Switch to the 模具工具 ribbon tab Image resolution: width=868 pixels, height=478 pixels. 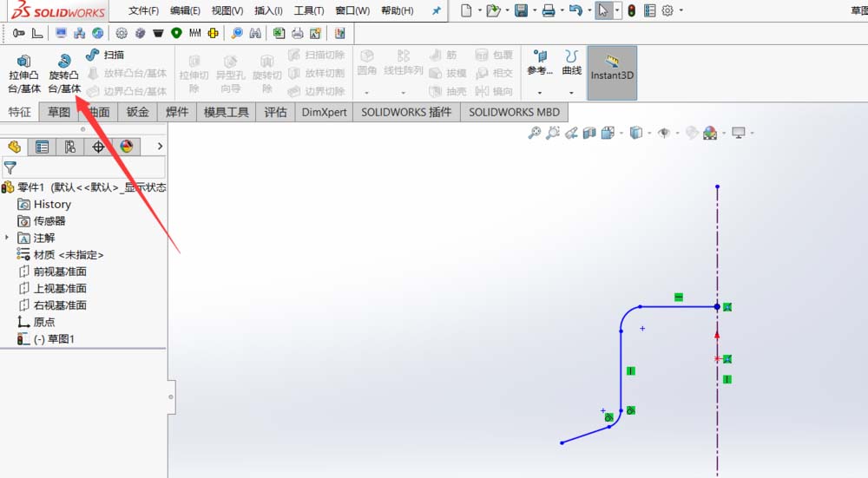226,112
